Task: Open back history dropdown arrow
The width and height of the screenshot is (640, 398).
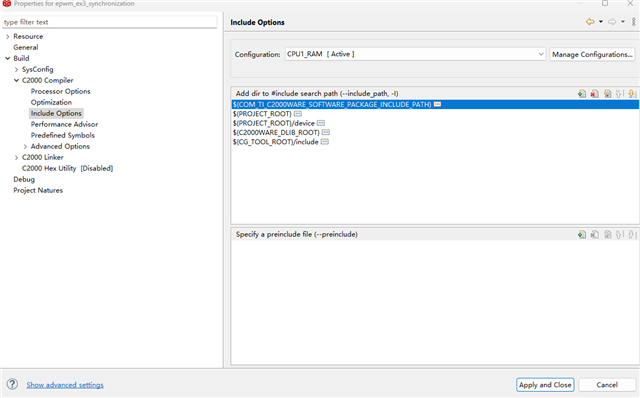Action: 601,22
